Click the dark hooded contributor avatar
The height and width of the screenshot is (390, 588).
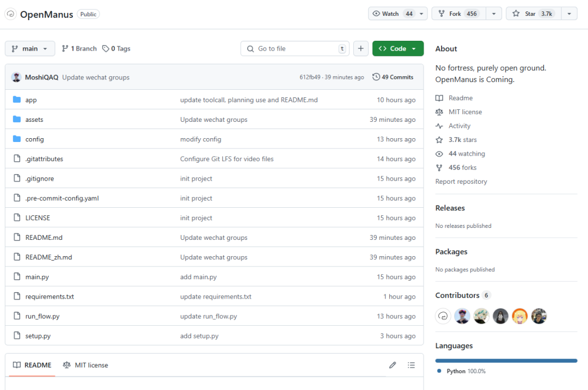[x=501, y=316]
